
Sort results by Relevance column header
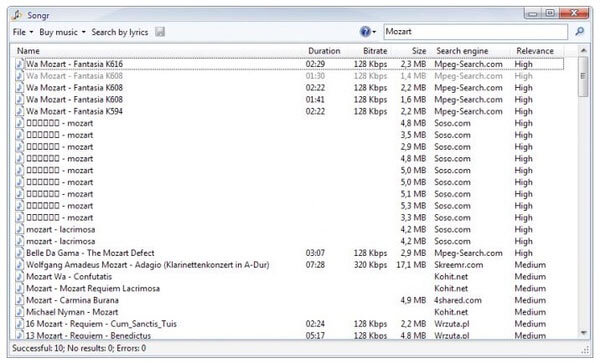(x=535, y=51)
